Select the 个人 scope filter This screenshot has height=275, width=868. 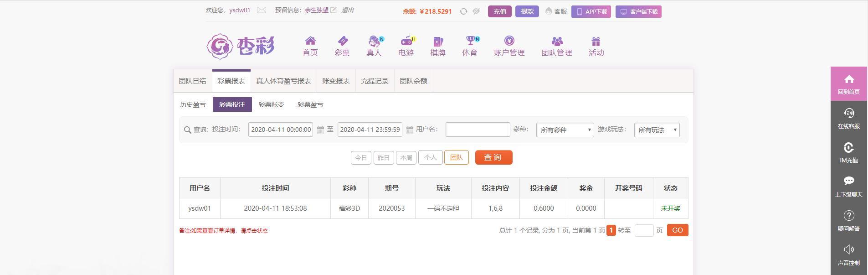(x=430, y=157)
